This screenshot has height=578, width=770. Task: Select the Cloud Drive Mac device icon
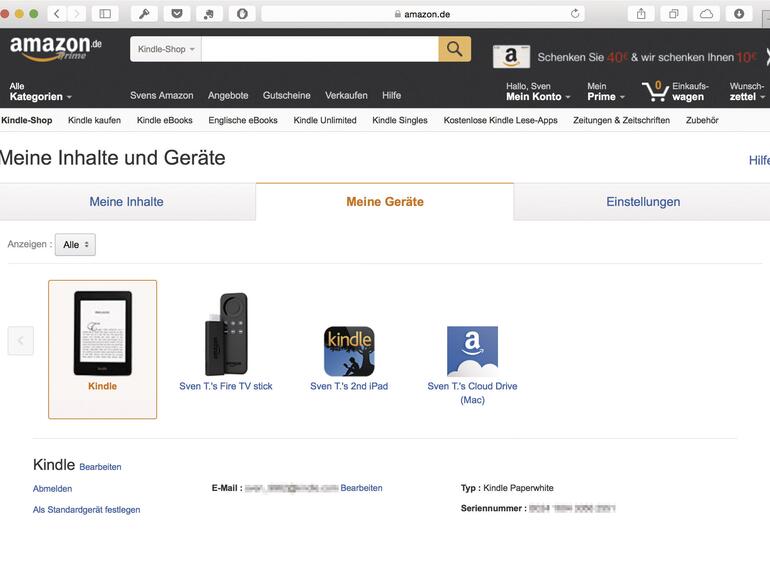tap(472, 351)
